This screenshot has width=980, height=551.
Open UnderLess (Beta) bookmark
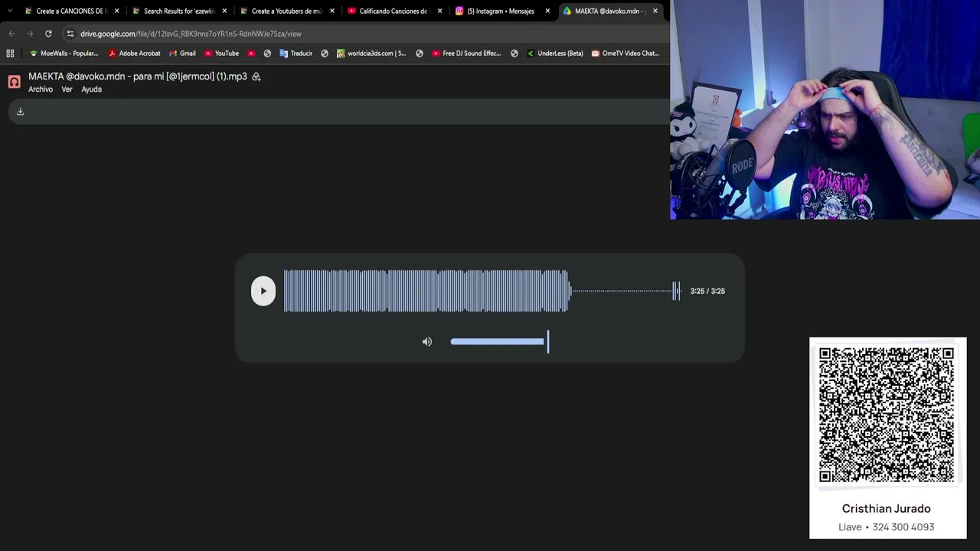pos(555,54)
